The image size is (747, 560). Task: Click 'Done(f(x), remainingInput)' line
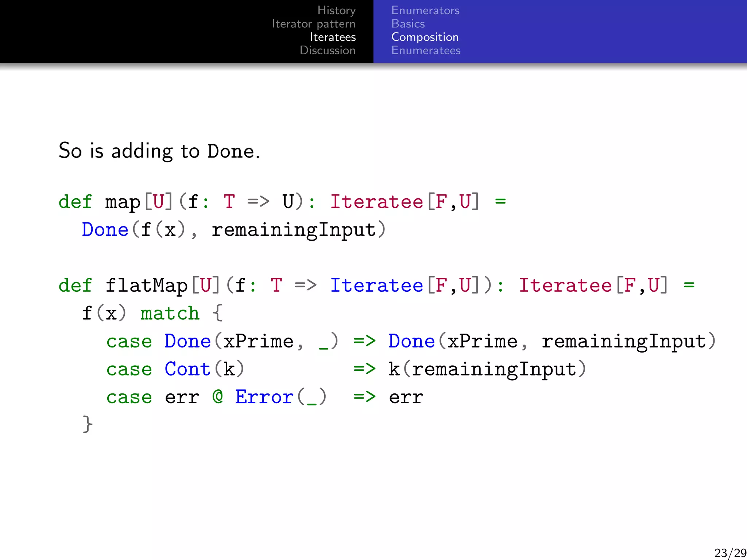[x=233, y=230]
